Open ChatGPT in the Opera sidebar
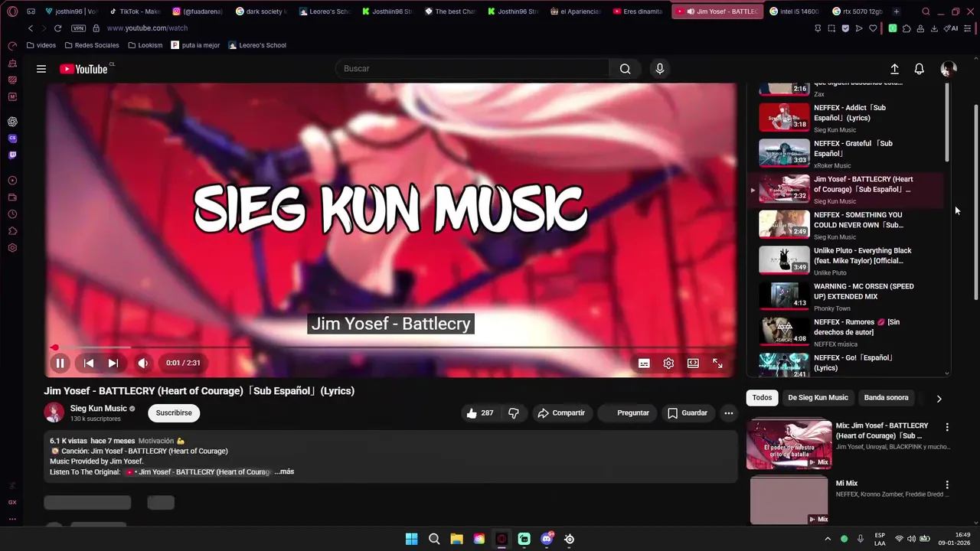Screen dimensions: 980x551 pos(12,122)
